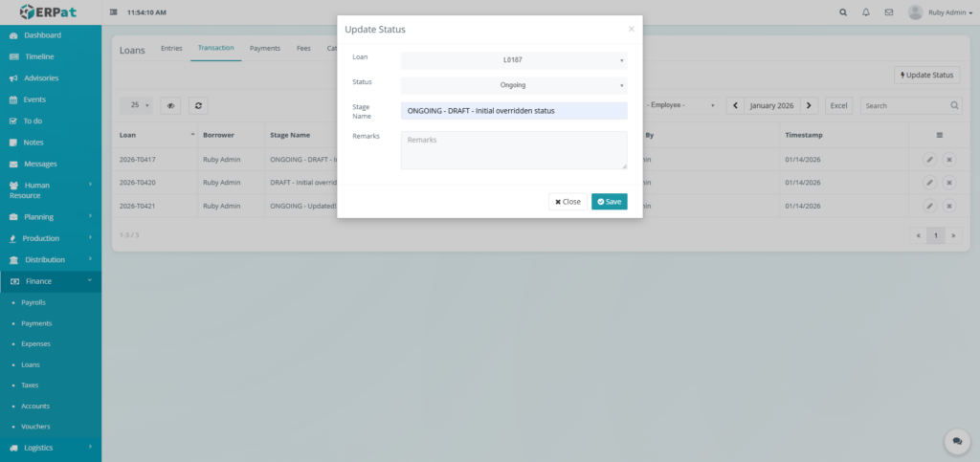This screenshot has height=462, width=980.
Task: Click the sidebar hamburger menu icon
Action: [115, 12]
